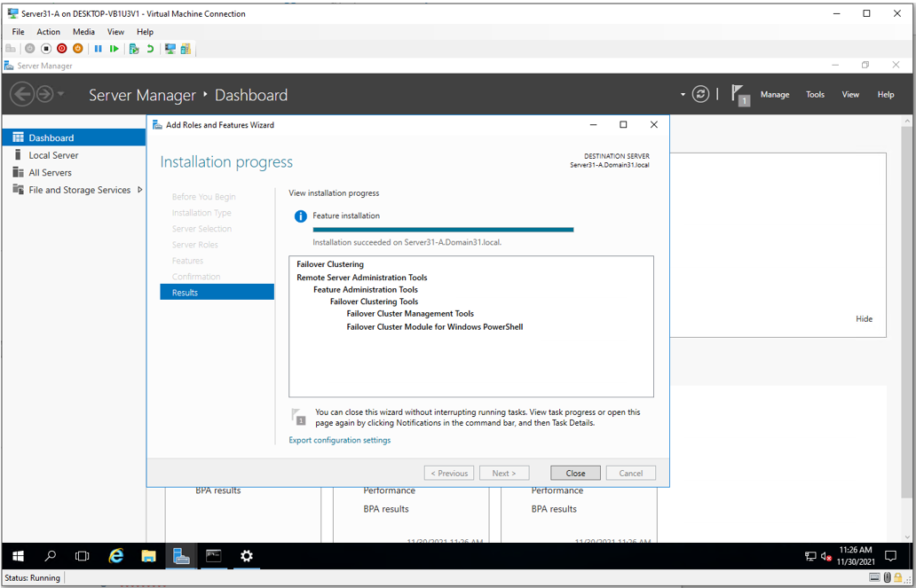Click the blue info icon beside Feature installation
916x588 pixels.
point(300,216)
